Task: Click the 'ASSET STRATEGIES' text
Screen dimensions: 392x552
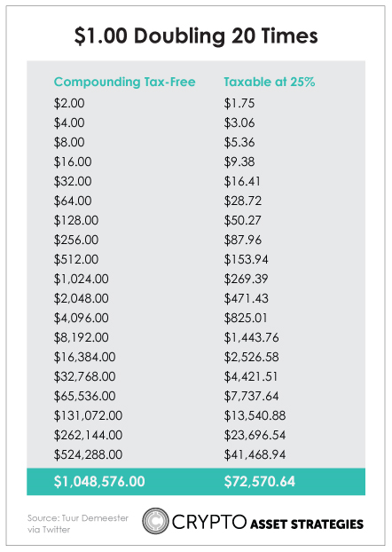Action: [307, 524]
